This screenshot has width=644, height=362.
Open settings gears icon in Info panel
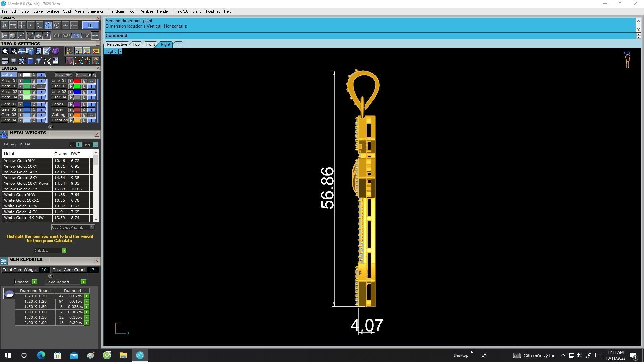click(x=5, y=51)
